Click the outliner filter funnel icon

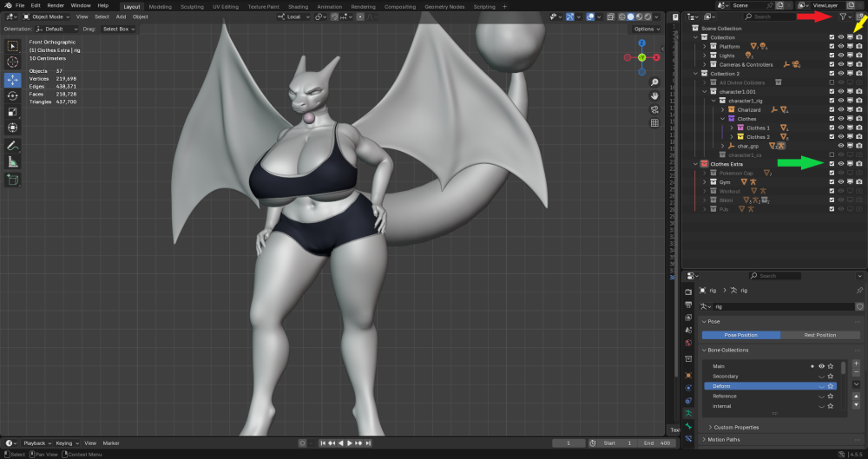tap(843, 17)
